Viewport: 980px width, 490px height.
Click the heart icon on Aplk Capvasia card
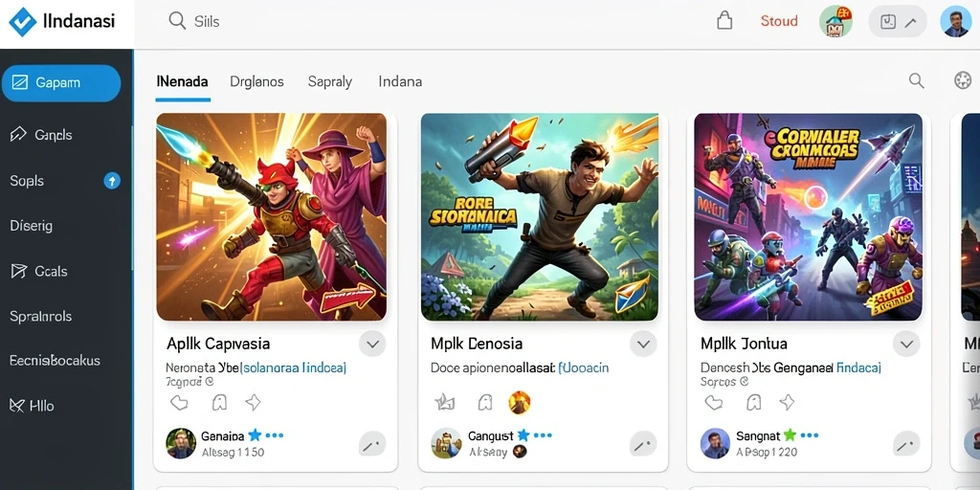click(179, 403)
